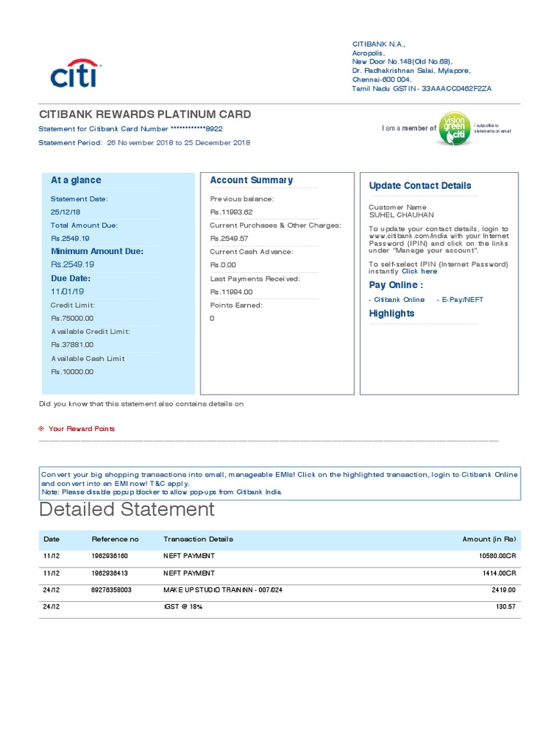Image resolution: width=560 pixels, height=747 pixels.
Task: Select available credit limit Rs.37881.00
Action: tap(72, 344)
